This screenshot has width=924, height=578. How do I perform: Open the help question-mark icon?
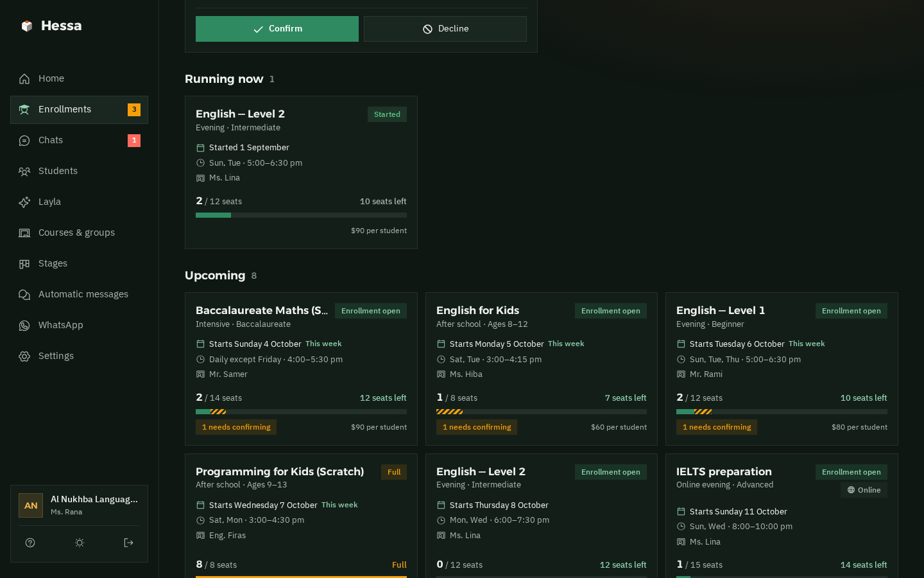pyautogui.click(x=30, y=543)
